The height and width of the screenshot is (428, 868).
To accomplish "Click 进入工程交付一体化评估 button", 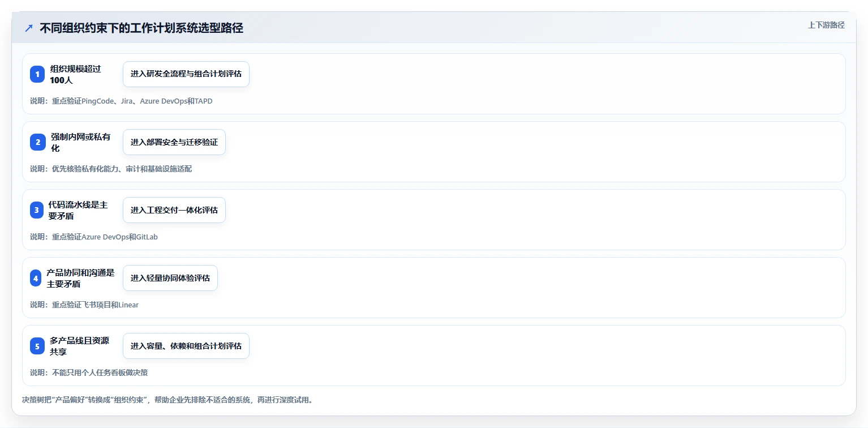I will point(174,210).
